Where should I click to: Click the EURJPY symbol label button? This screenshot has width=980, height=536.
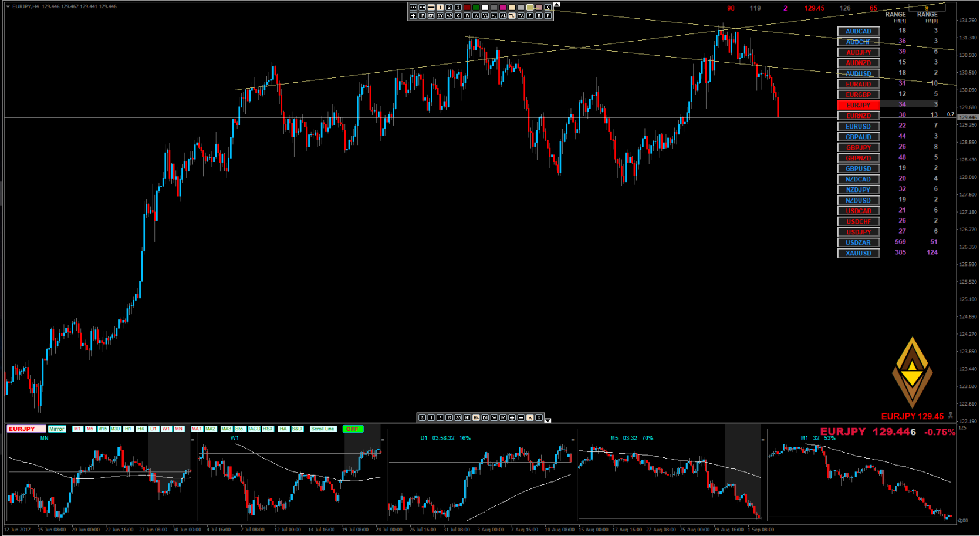pos(26,429)
